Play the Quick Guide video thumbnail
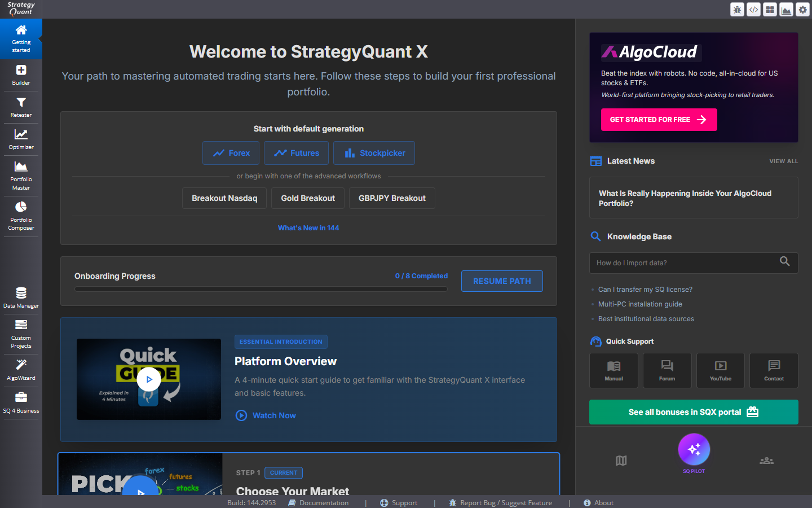This screenshot has width=812, height=508. click(x=149, y=379)
